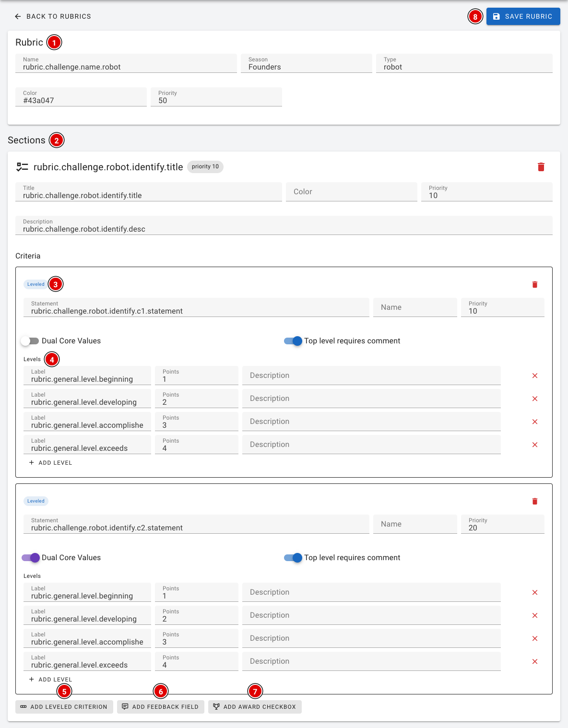Edit the rubric Name field

(126, 63)
